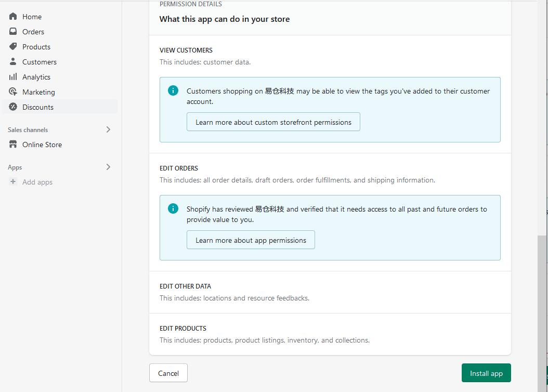Click the VIEW CUSTOMERS heading
The height and width of the screenshot is (392, 548).
[x=186, y=50]
